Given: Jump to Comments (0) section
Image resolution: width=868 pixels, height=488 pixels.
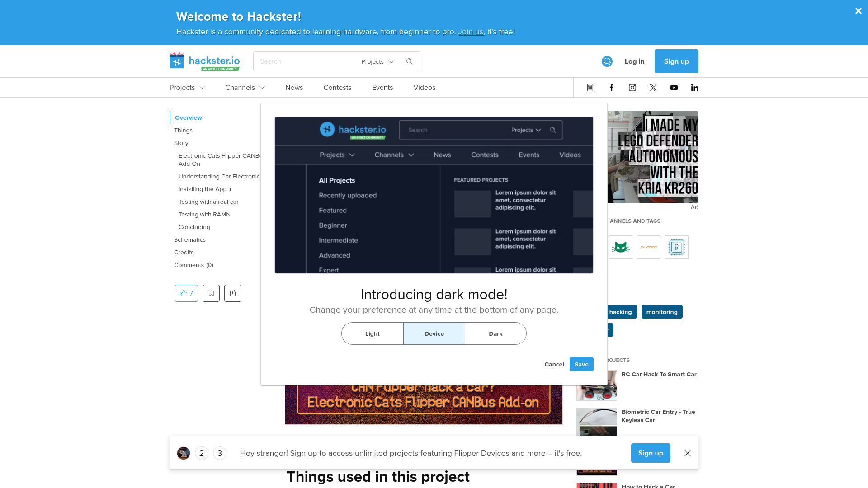Looking at the screenshot, I should tap(193, 265).
